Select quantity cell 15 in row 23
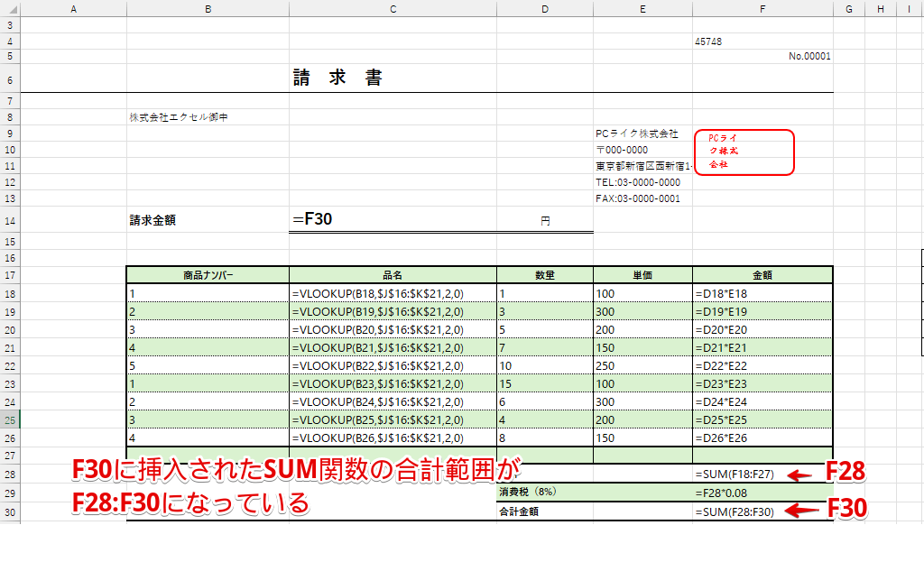 pyautogui.click(x=544, y=383)
